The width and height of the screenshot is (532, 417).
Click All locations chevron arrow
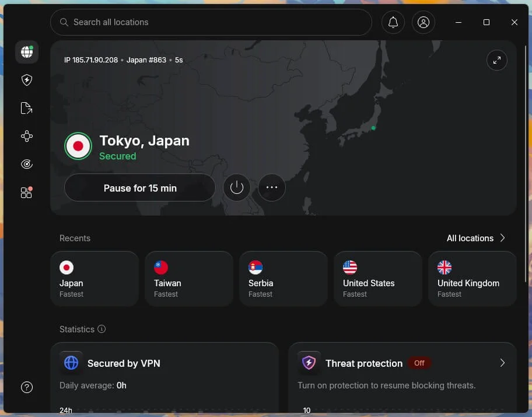(x=502, y=238)
